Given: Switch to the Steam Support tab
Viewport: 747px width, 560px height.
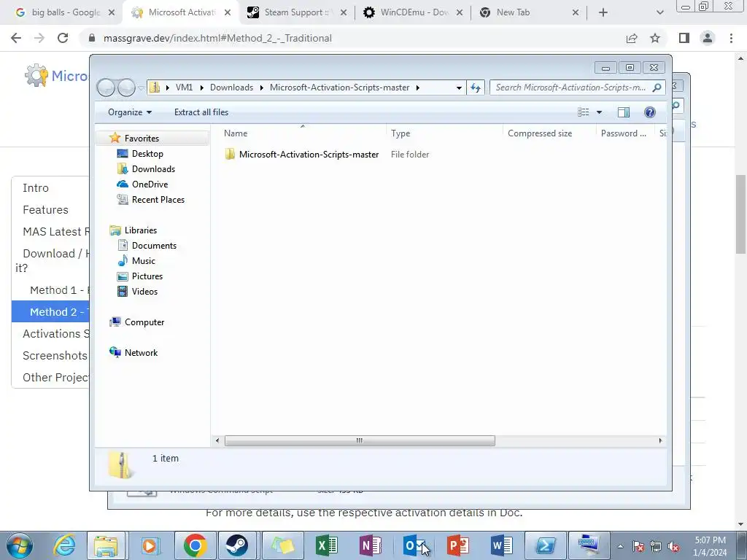Looking at the screenshot, I should 297,12.
